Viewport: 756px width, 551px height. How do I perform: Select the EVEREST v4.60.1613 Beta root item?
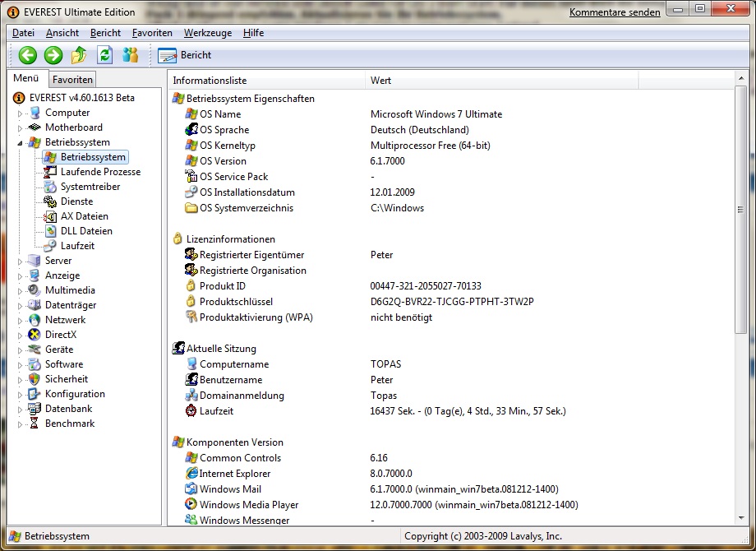(x=82, y=98)
